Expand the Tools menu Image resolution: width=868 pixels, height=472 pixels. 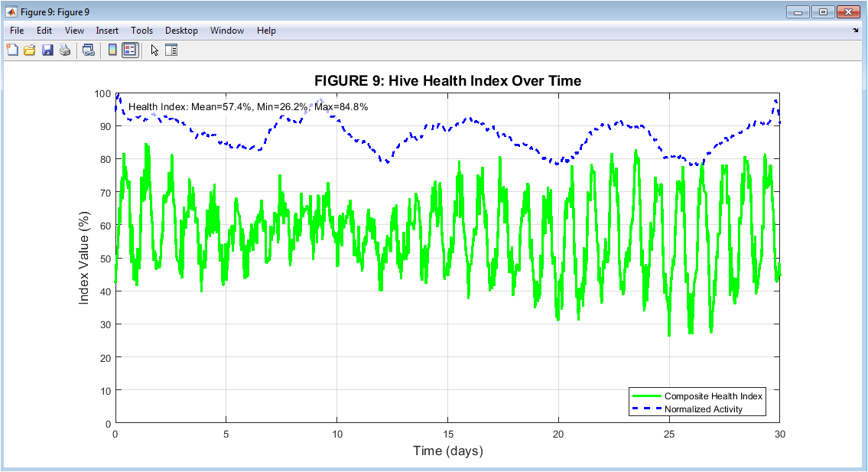click(141, 31)
